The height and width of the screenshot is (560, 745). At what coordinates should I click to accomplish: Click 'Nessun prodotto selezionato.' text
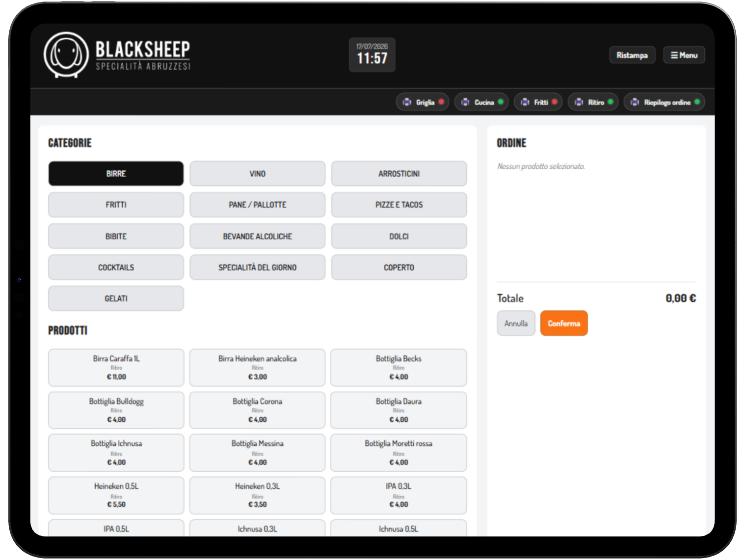(541, 167)
